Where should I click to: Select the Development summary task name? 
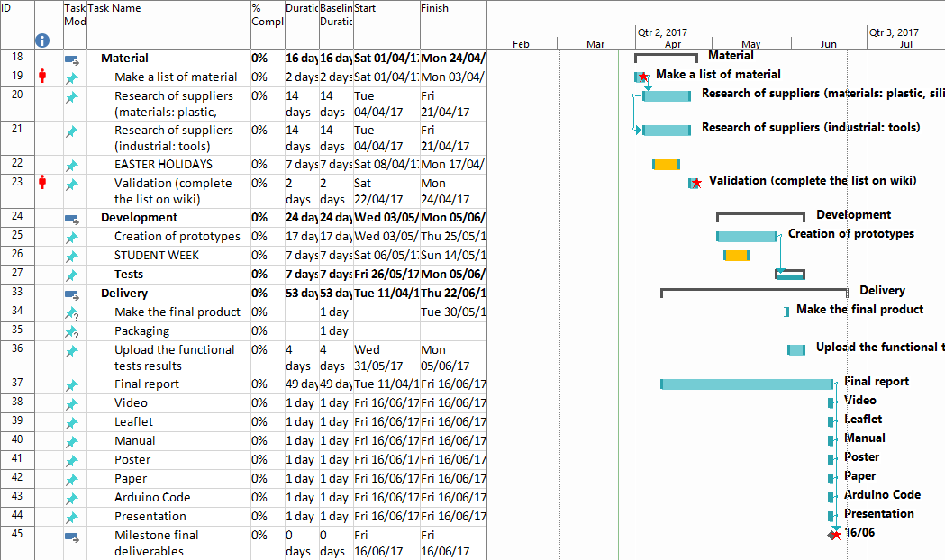click(x=139, y=218)
